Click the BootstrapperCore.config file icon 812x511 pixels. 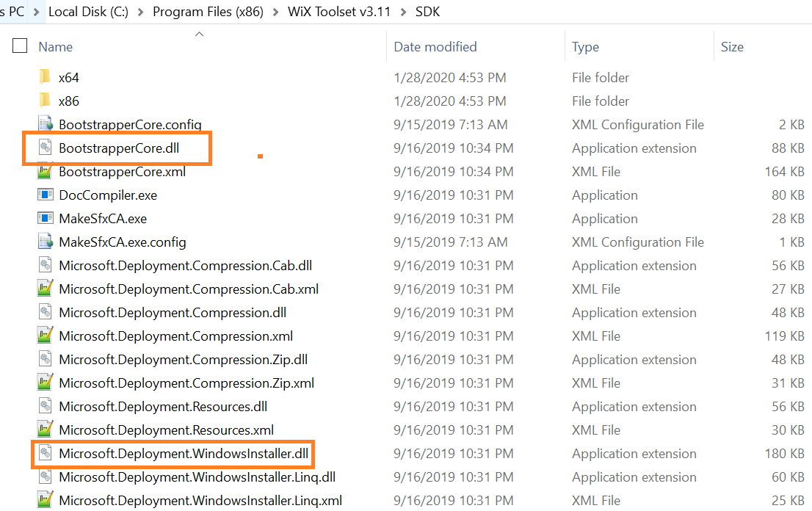pos(46,124)
